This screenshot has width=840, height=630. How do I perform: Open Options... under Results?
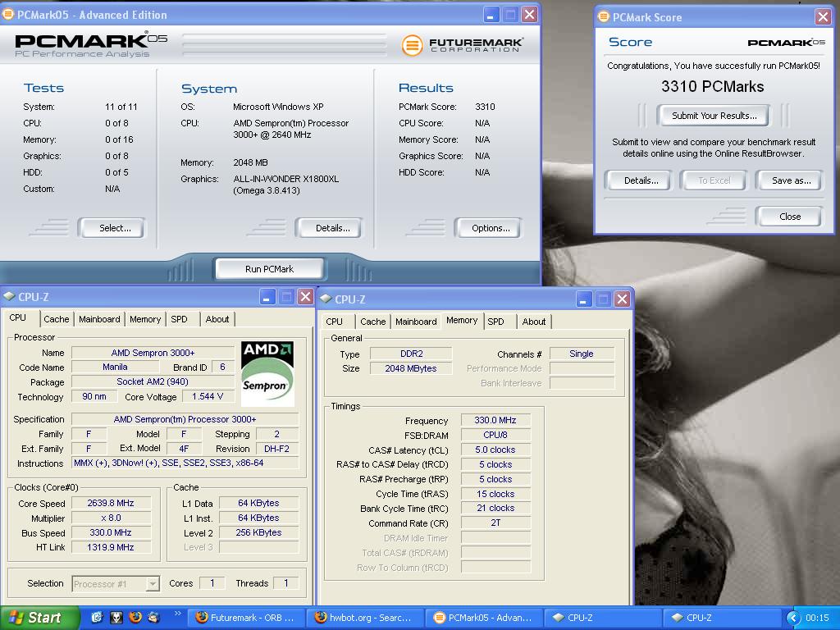point(487,228)
